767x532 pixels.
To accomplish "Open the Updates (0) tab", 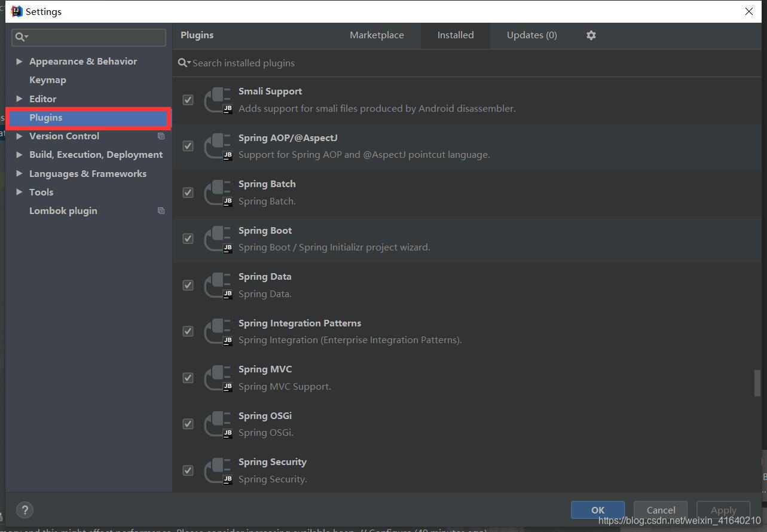I will [x=532, y=35].
